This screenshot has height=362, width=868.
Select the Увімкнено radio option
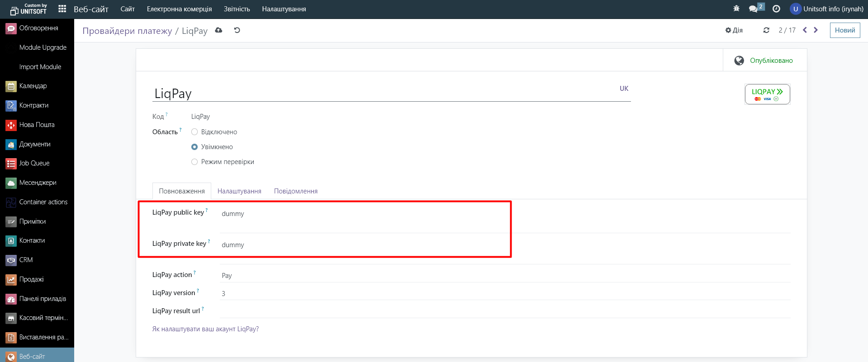point(194,147)
